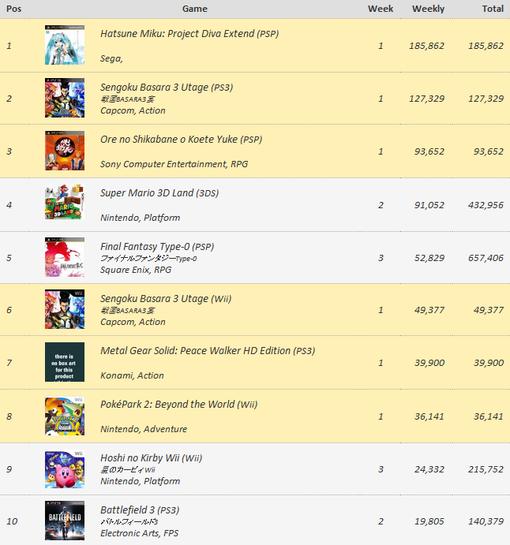Viewport: 510px width, 545px height.
Task: Click the Sengoku Basara 3 Utage PS3 cover image
Action: (x=65, y=98)
